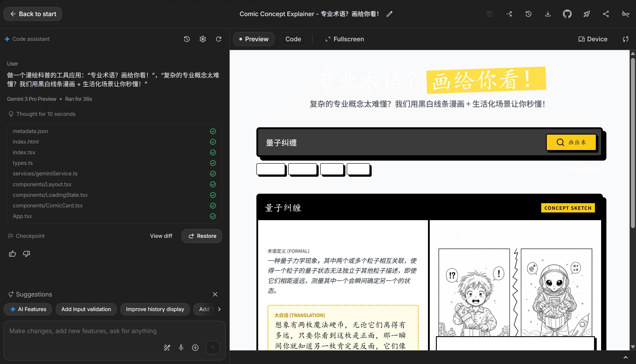The height and width of the screenshot is (364, 636).
Task: Click the branch arrow icon in top bar
Action: pyautogui.click(x=509, y=14)
